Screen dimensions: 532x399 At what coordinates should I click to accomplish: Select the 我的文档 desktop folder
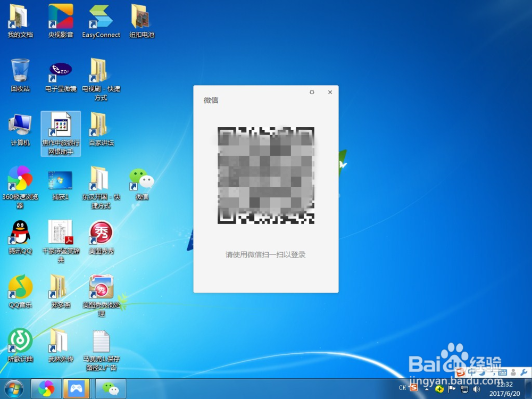coord(20,21)
